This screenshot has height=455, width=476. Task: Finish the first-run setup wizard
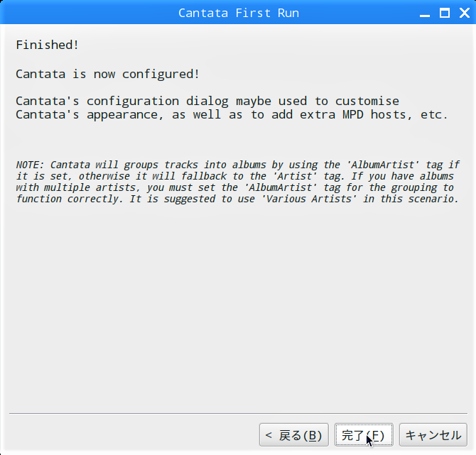pos(364,435)
